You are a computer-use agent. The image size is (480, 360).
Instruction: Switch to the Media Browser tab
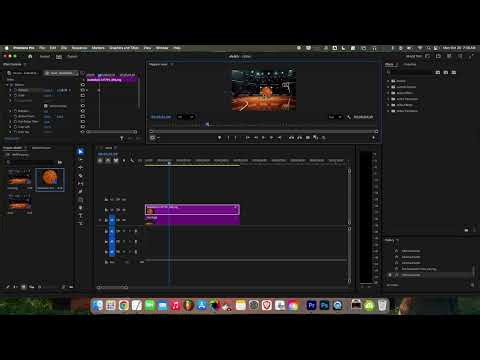[x=41, y=148]
